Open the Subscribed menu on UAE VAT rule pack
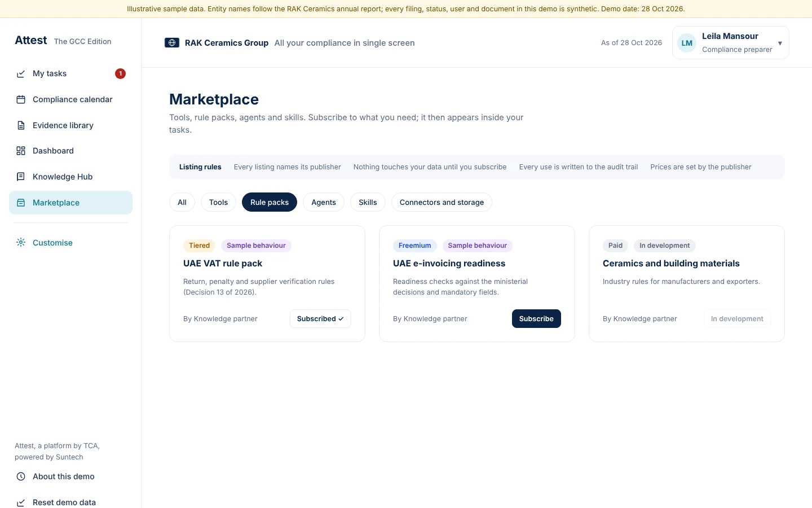812x508 pixels. pyautogui.click(x=320, y=319)
